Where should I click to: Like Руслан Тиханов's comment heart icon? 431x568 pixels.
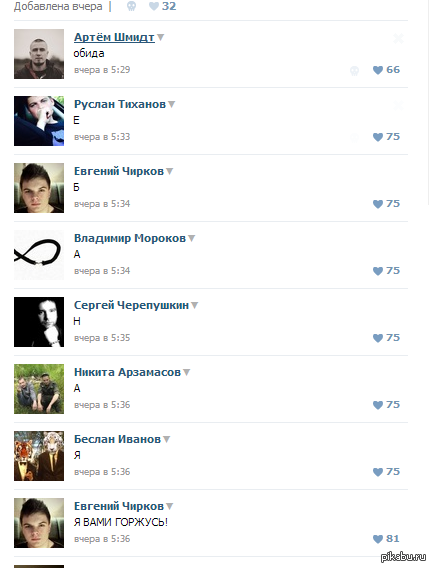pyautogui.click(x=378, y=137)
